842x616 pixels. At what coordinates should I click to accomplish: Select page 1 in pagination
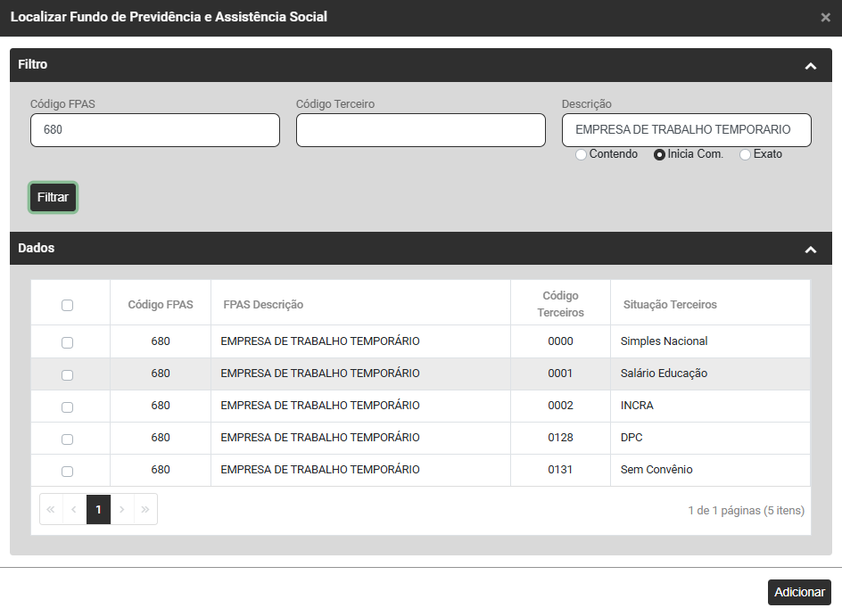tap(98, 509)
